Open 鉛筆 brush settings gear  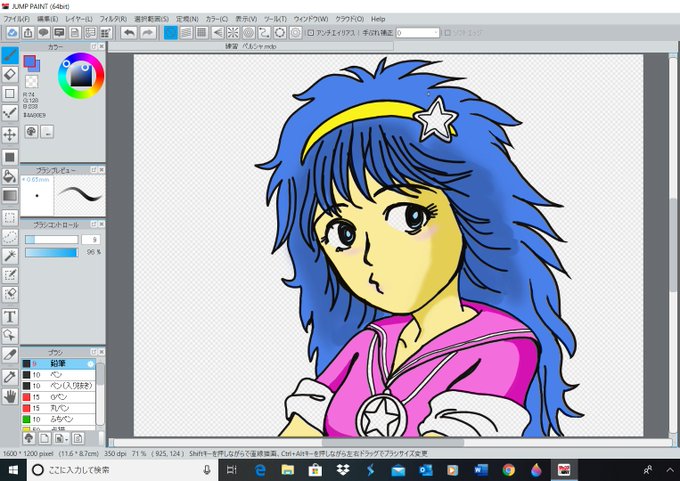(90, 364)
